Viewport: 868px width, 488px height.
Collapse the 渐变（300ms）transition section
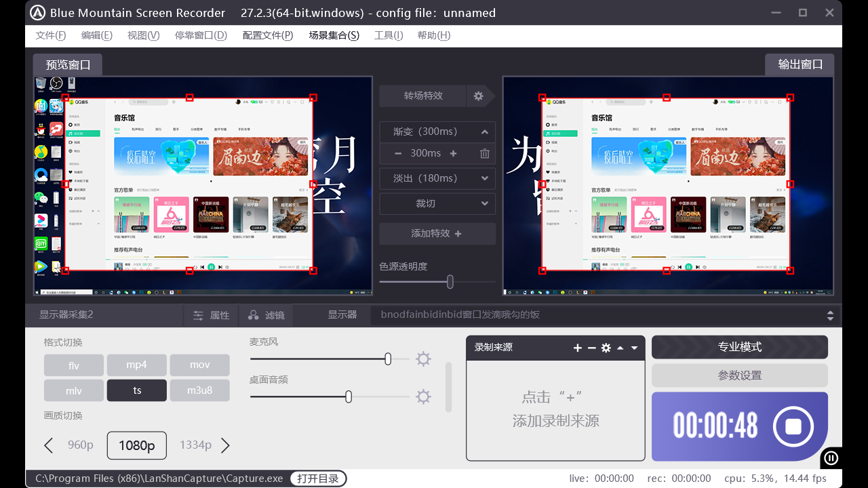[484, 131]
